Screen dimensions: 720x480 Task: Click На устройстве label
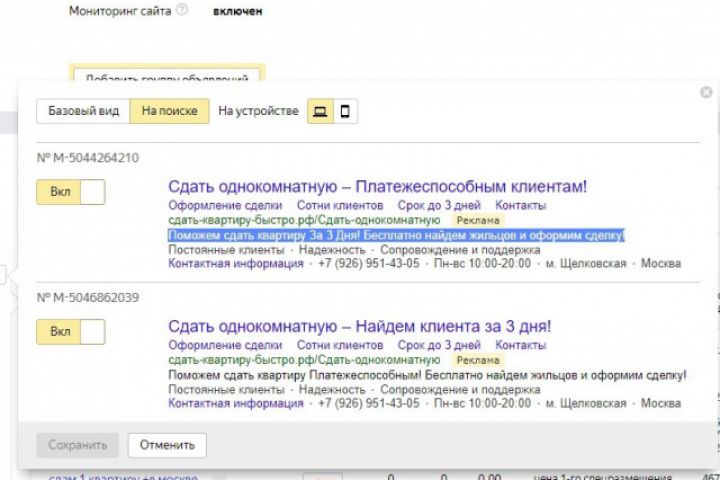point(258,111)
